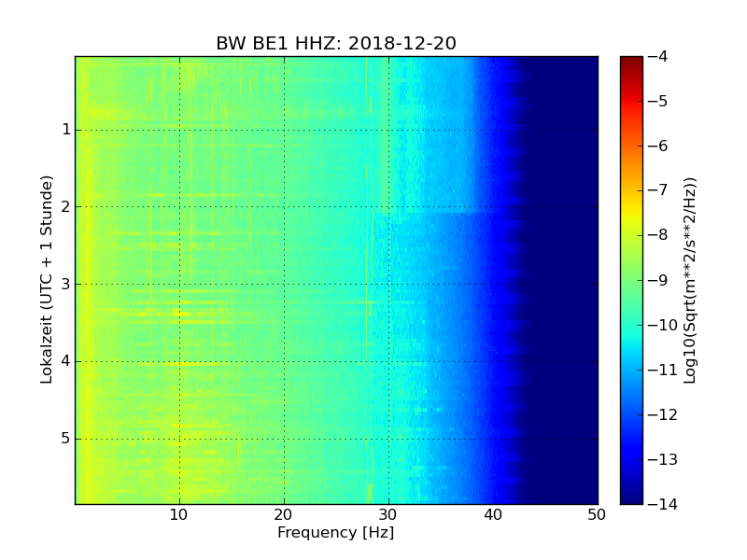This screenshot has width=747, height=560.
Task: Click the y-axis tick label '4'
Action: (66, 361)
